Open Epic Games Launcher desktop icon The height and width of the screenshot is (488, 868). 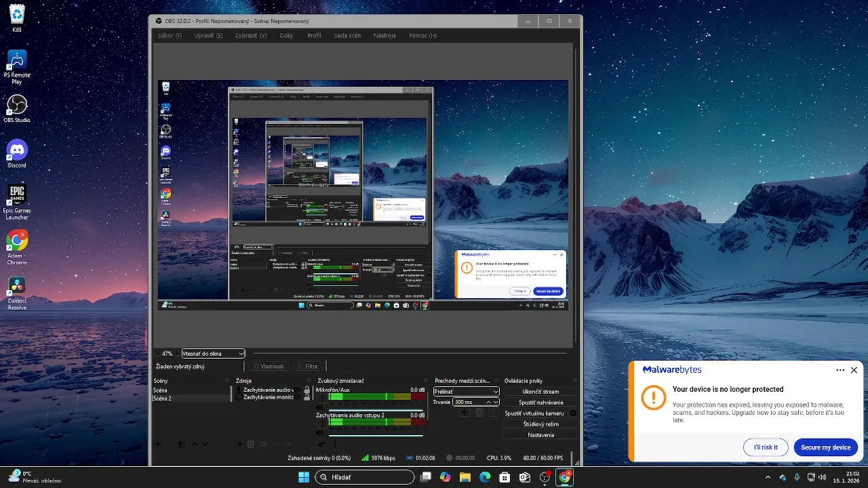pos(17,202)
